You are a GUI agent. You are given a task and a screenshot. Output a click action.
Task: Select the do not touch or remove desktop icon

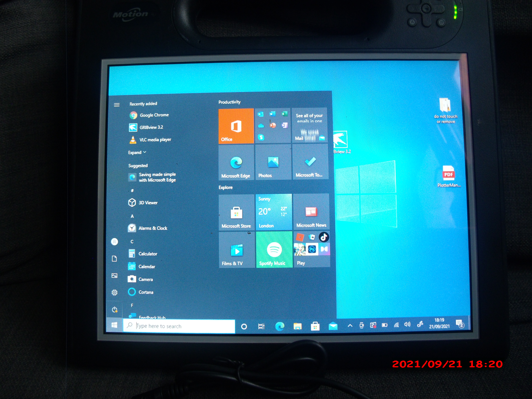click(445, 111)
